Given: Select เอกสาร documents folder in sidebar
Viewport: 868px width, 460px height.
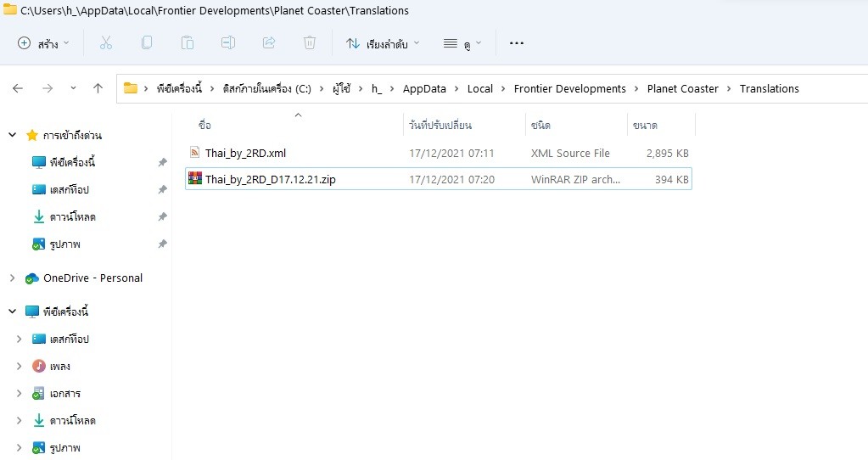Looking at the screenshot, I should 56,393.
